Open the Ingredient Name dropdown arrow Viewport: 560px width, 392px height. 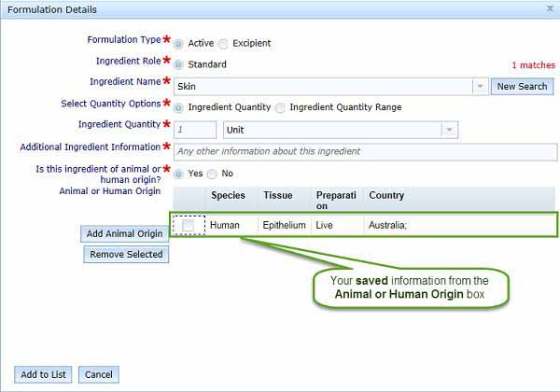pos(481,86)
